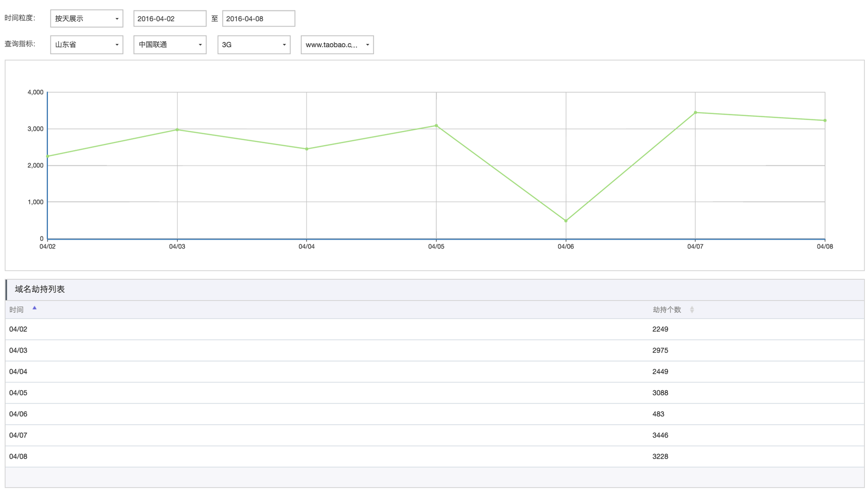Viewport: 868px width, 495px height.
Task: Select the 04/07 peak data point on chart
Action: pos(696,113)
